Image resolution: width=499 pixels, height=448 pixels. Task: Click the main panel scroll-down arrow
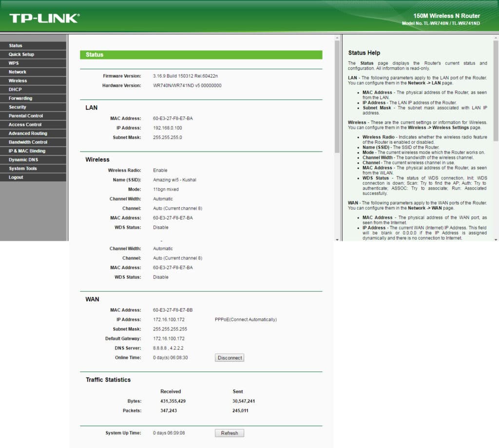pyautogui.click(x=337, y=239)
